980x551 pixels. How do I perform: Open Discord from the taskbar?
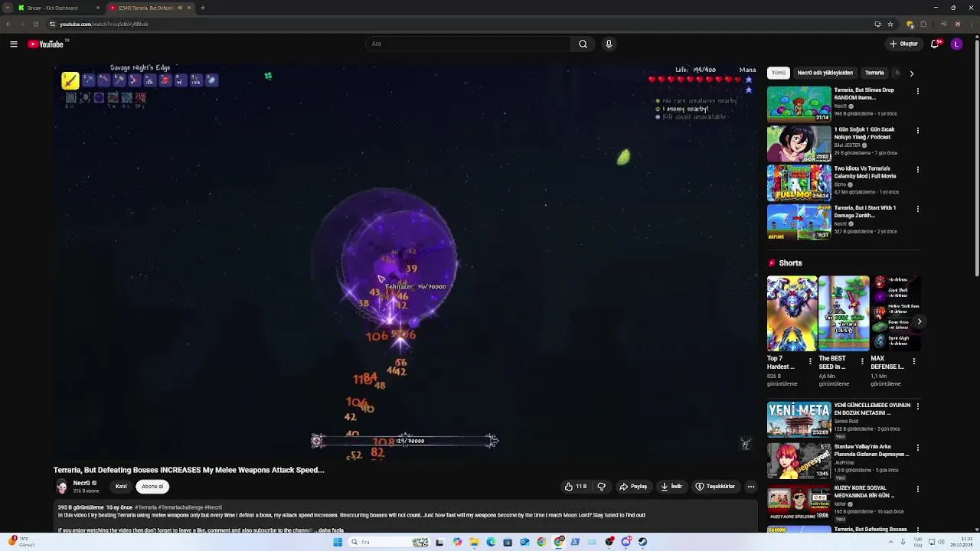[x=626, y=542]
